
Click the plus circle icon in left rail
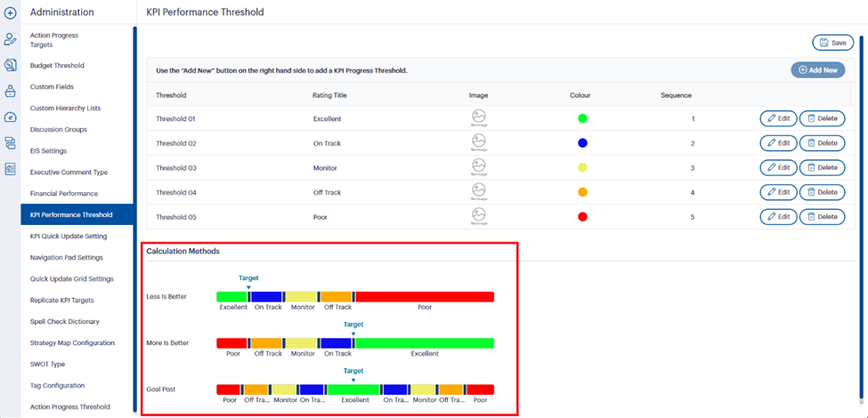tap(10, 12)
